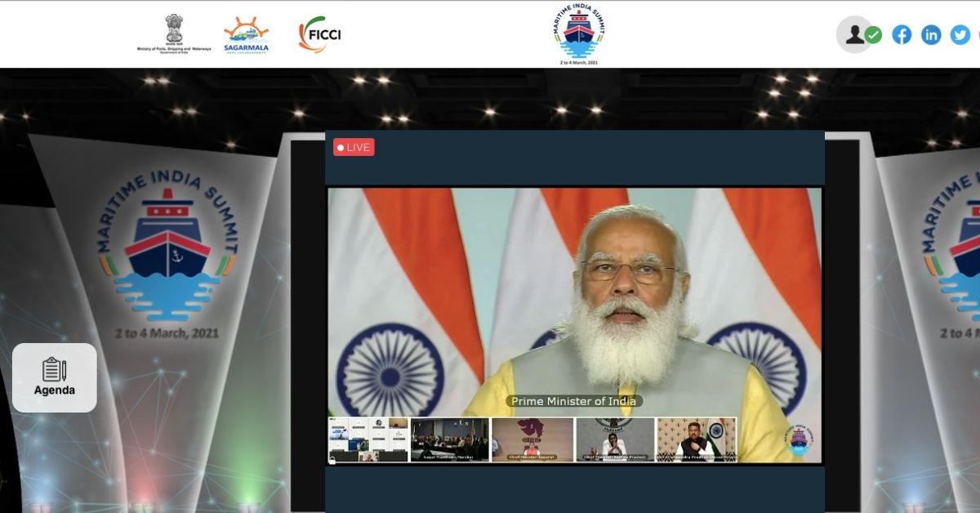
Task: Click the Prime Minister of India caption
Action: click(x=574, y=401)
